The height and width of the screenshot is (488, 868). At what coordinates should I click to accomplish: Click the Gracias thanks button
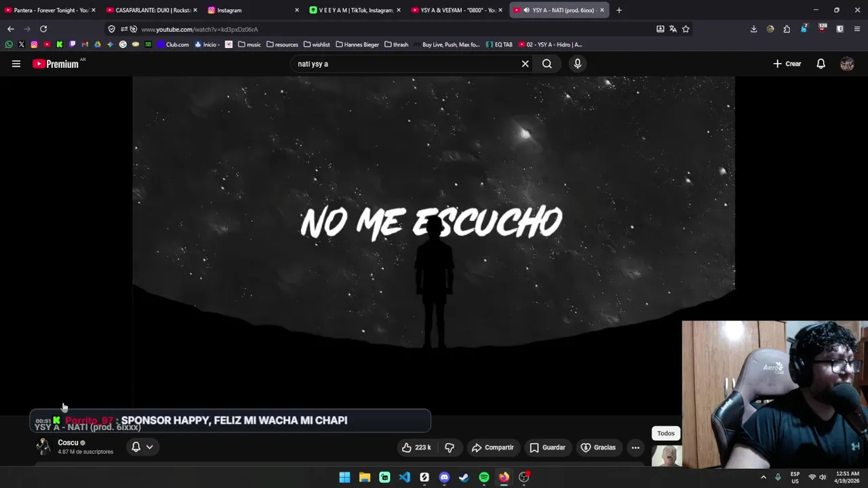click(x=599, y=447)
